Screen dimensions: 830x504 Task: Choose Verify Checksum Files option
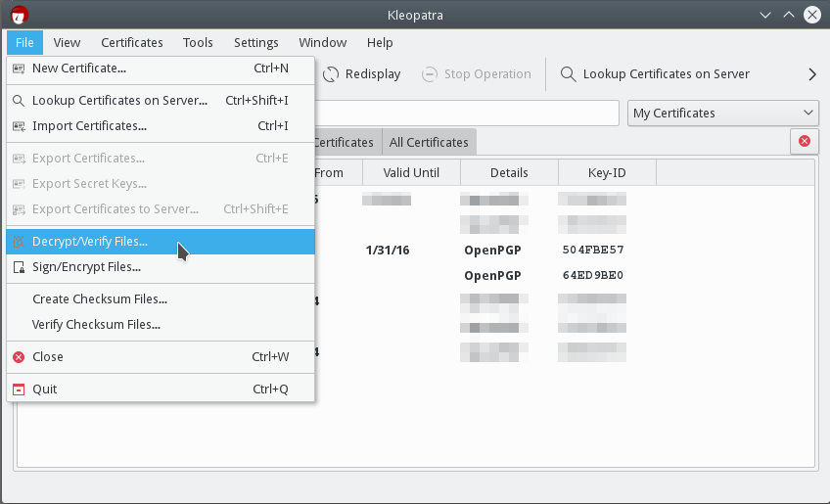[x=96, y=325]
